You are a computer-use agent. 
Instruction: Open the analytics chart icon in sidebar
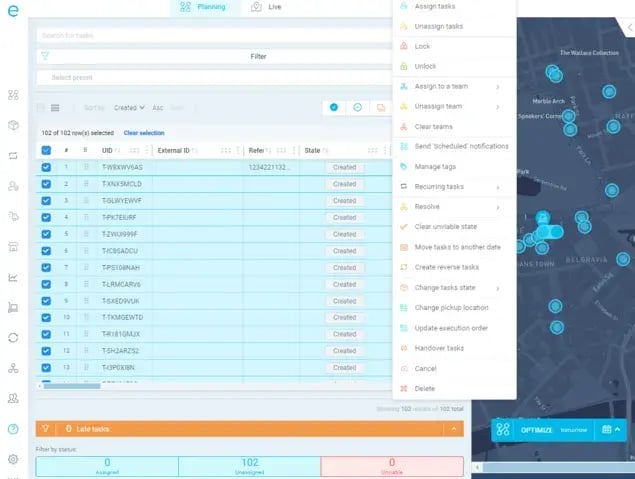click(13, 277)
